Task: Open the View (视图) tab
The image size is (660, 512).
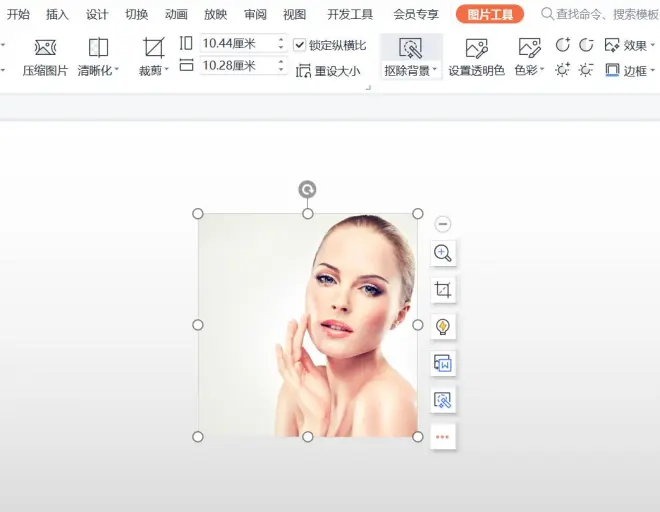Action: coord(294,14)
